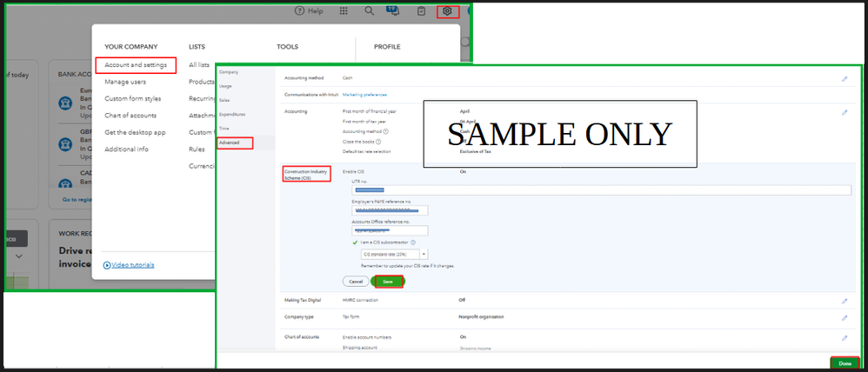The image size is (868, 372).
Task: Click the bank icon beside the GBP account
Action: pyautogui.click(x=65, y=144)
